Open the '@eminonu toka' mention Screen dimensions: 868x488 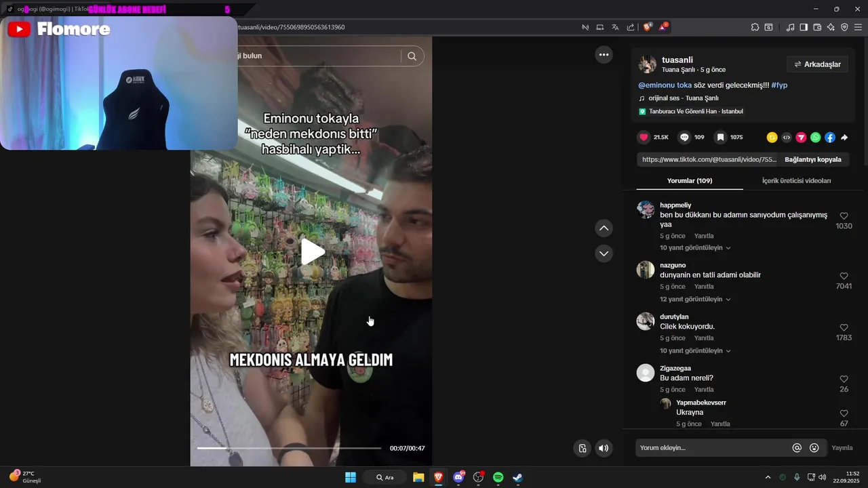[x=665, y=85]
